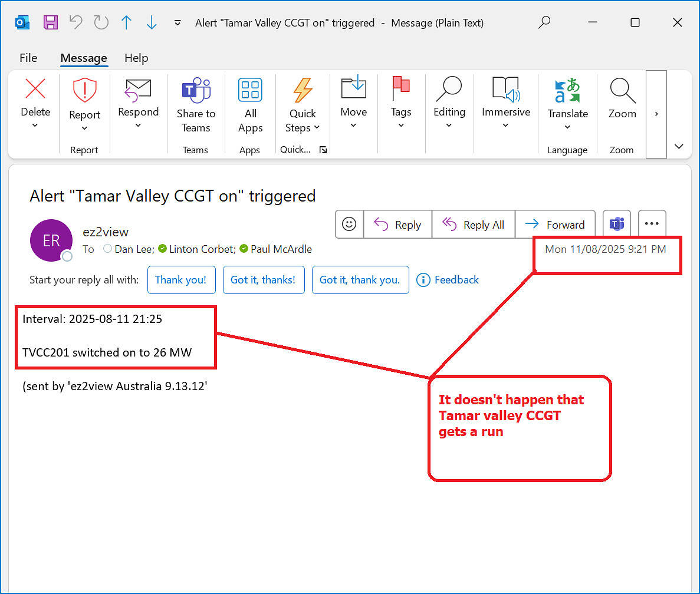Screen dimensions: 700x594
Task: Expand the Move dropdown arrow
Action: pyautogui.click(x=353, y=126)
